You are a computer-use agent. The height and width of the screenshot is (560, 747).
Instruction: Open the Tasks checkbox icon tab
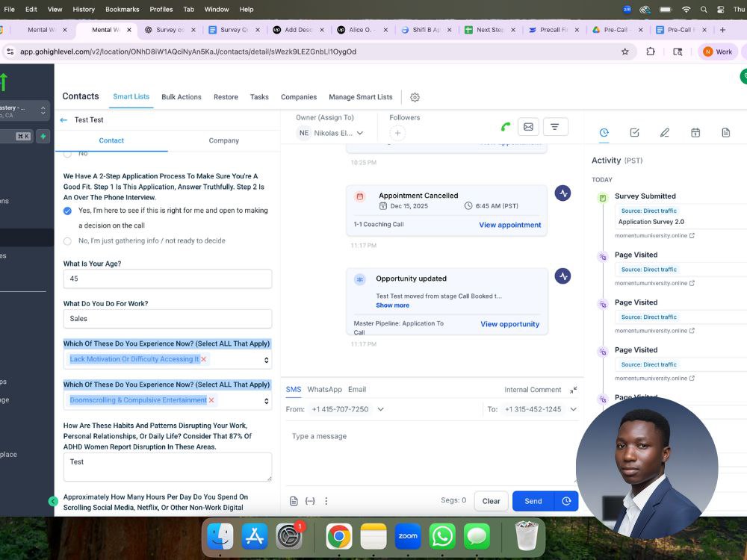pyautogui.click(x=634, y=132)
